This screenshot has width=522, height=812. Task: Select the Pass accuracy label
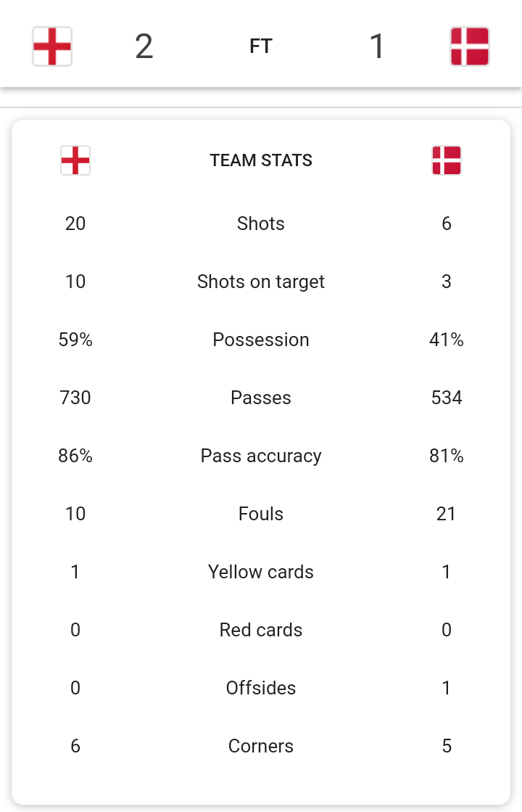tap(261, 456)
